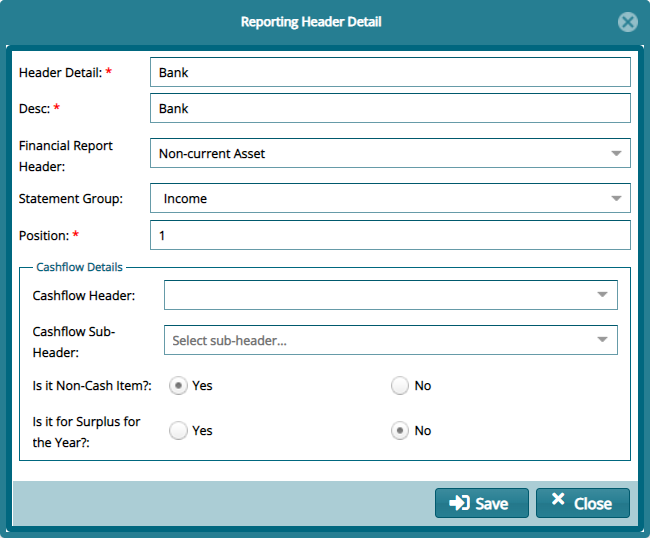Select No for Surplus for the Year
Image resolution: width=650 pixels, height=538 pixels.
click(400, 430)
